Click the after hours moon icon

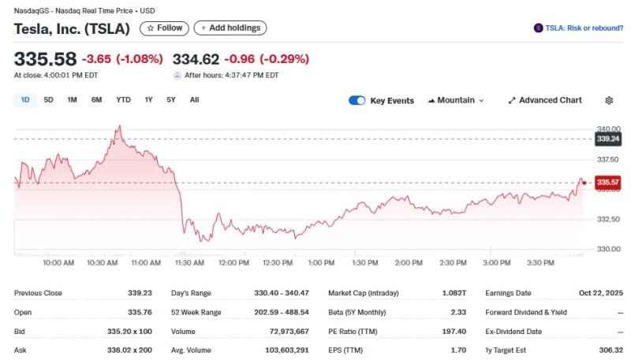pos(177,76)
